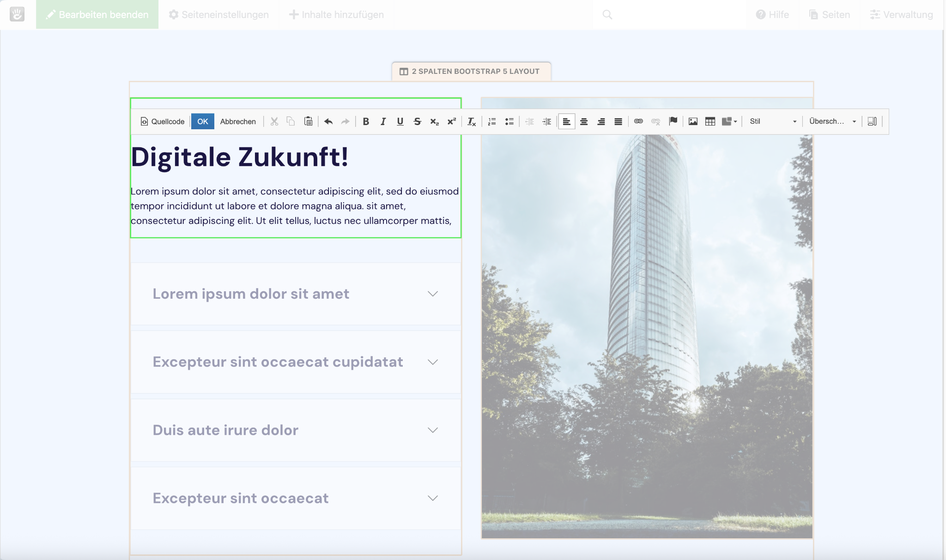Open the Verwaltung dashboard menu
The width and height of the screenshot is (946, 560).
[x=901, y=15]
